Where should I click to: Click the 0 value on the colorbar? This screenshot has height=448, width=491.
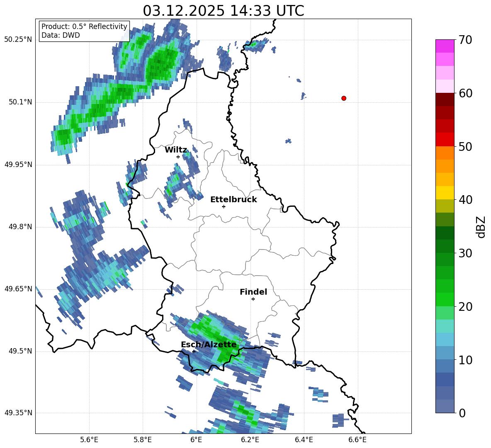(462, 413)
